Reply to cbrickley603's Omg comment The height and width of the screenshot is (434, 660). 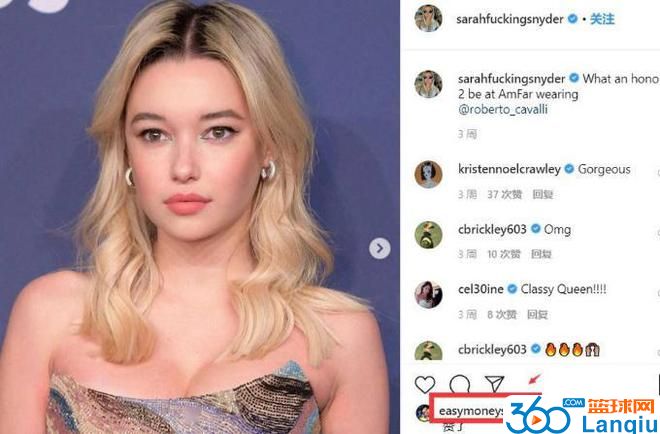pos(541,254)
